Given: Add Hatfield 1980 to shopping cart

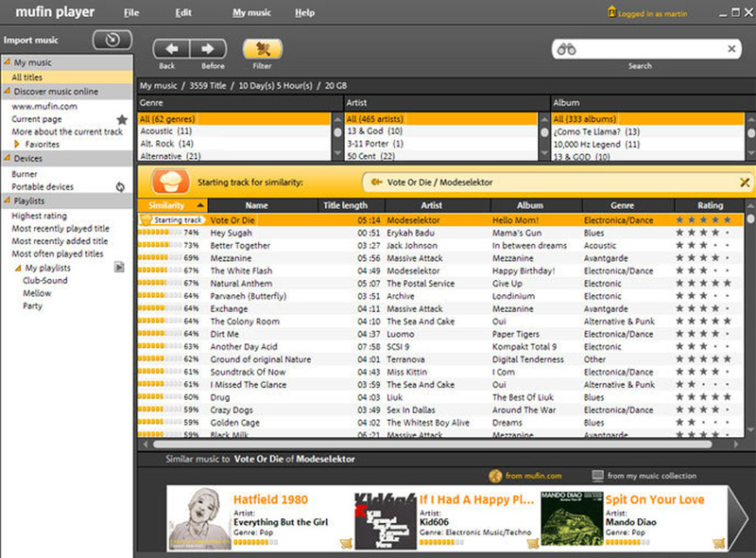Looking at the screenshot, I should tap(345, 544).
